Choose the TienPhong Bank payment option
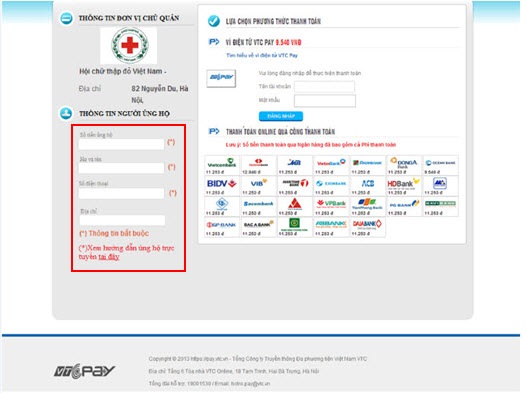The height and width of the screenshot is (393, 526). (x=368, y=207)
